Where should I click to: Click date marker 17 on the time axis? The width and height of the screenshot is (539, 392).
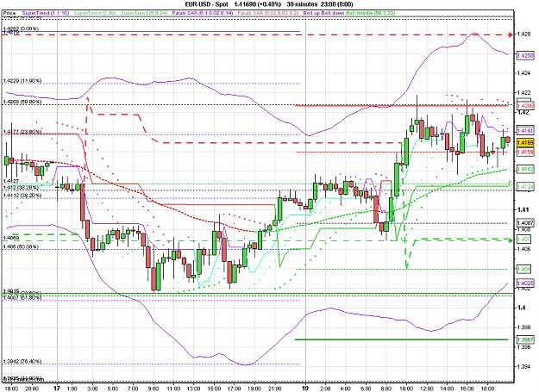click(57, 389)
